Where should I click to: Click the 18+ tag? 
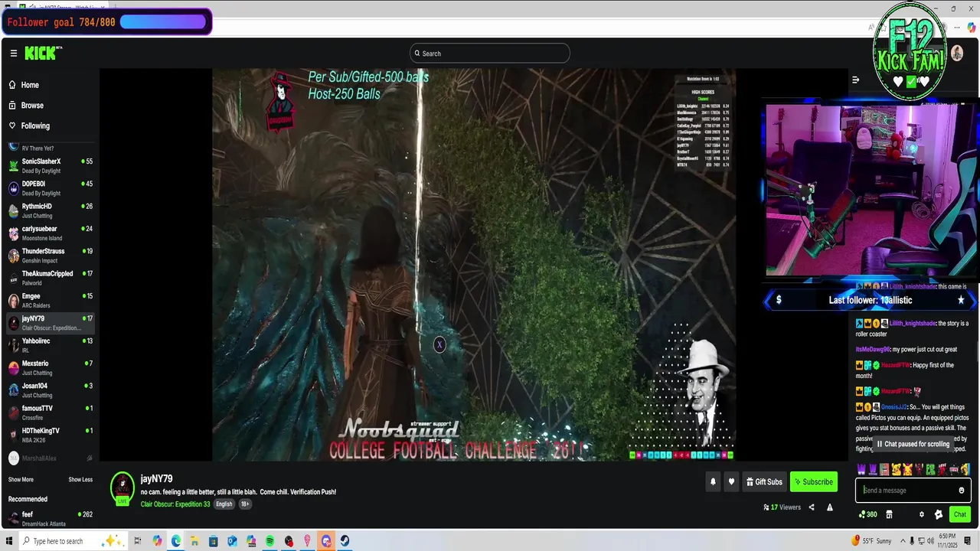tap(245, 504)
